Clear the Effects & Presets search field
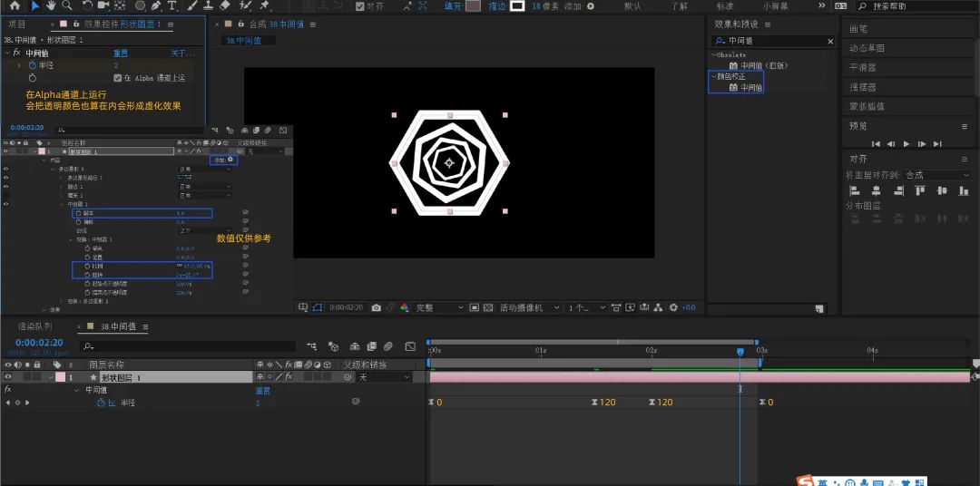 pyautogui.click(x=830, y=41)
